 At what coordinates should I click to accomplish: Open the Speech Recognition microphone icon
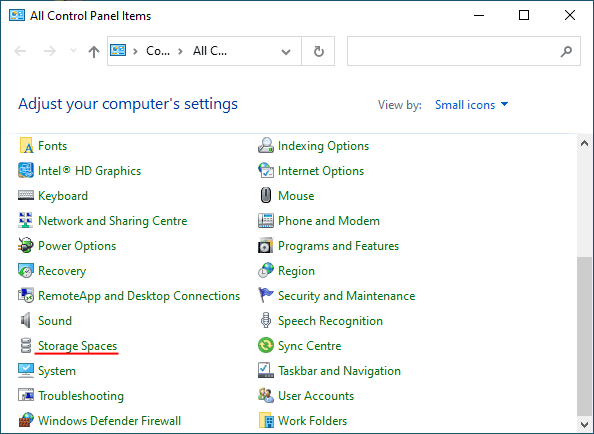(x=266, y=320)
